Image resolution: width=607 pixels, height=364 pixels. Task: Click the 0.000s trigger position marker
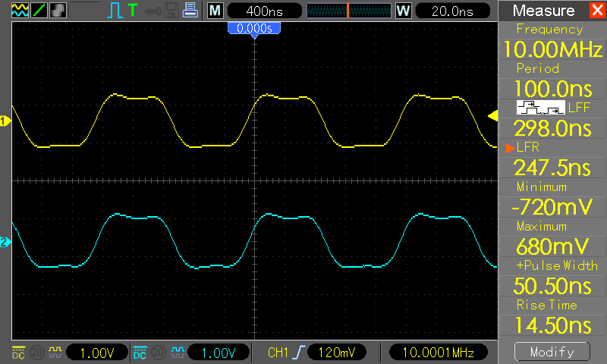coord(254,30)
